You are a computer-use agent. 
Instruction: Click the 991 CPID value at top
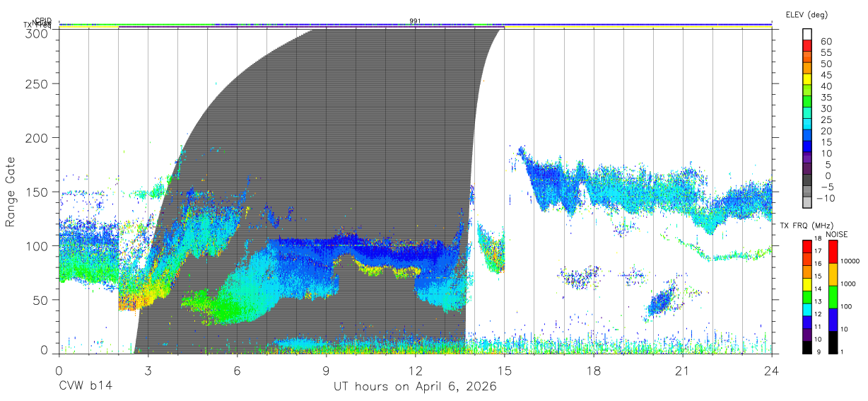pyautogui.click(x=415, y=21)
